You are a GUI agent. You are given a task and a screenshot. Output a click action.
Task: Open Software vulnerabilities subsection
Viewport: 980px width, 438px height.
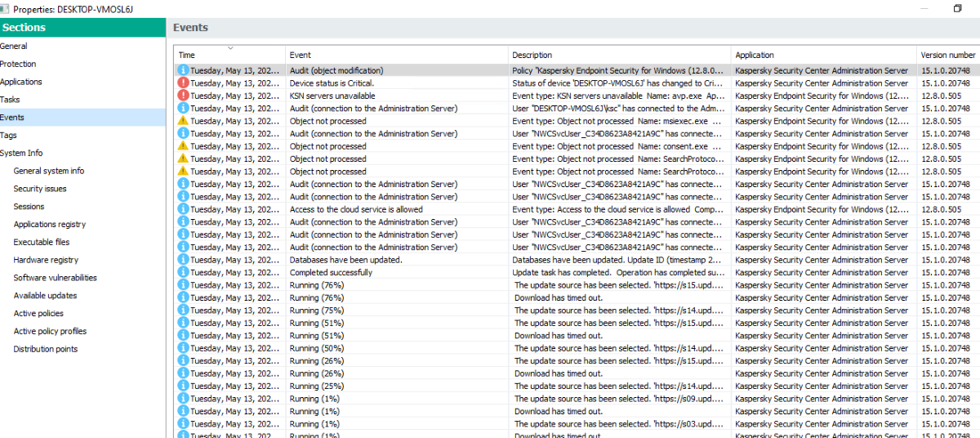coord(56,278)
